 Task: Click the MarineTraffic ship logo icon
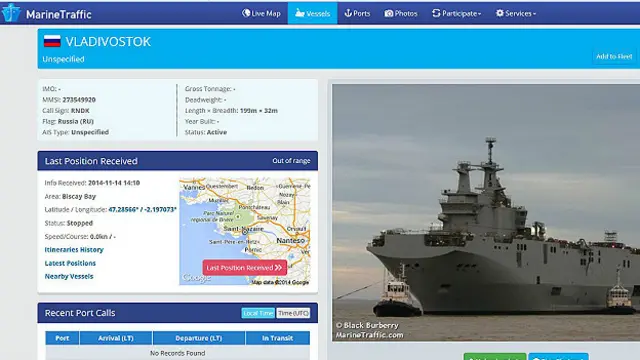[x=11, y=13]
